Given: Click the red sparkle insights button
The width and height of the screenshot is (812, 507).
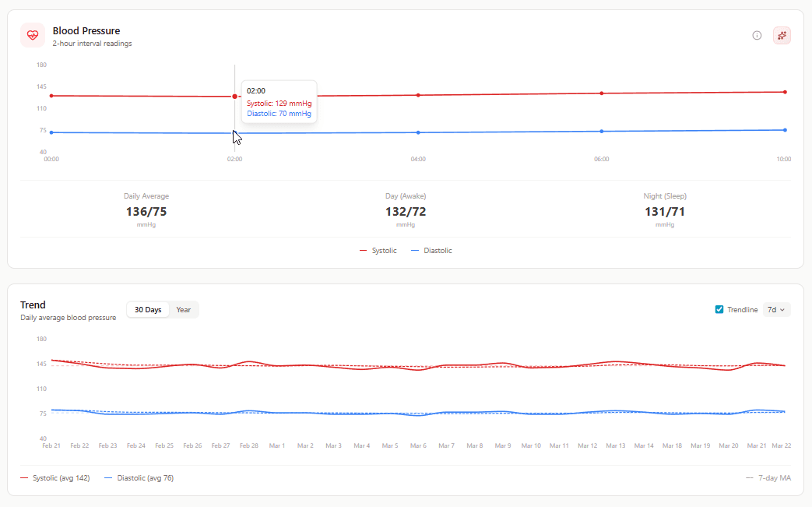Looking at the screenshot, I should click(x=782, y=36).
